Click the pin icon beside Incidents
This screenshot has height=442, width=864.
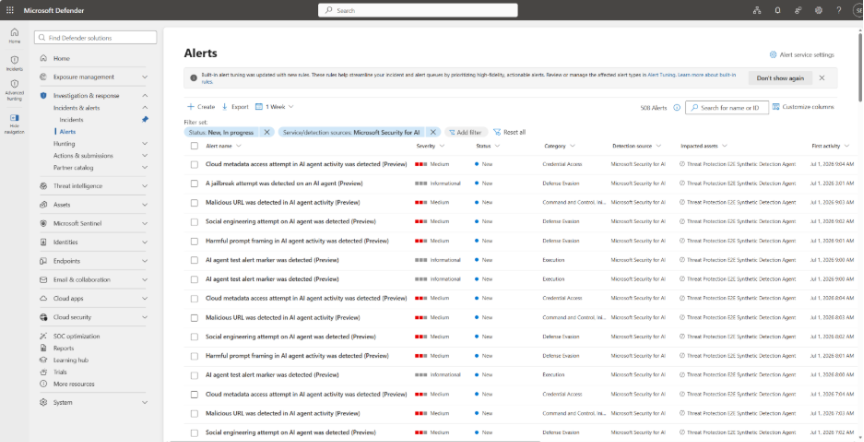click(145, 120)
